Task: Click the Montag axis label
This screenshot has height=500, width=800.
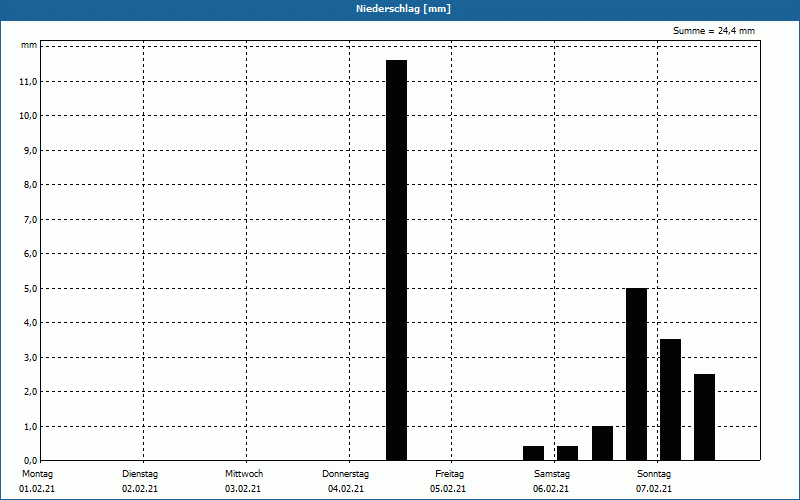Action: coord(37,474)
